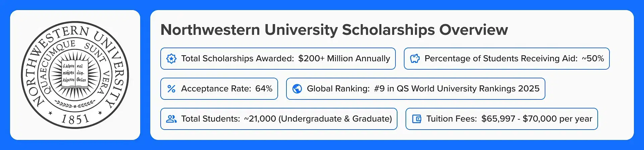Click the 1851 year on the seal

point(75,119)
